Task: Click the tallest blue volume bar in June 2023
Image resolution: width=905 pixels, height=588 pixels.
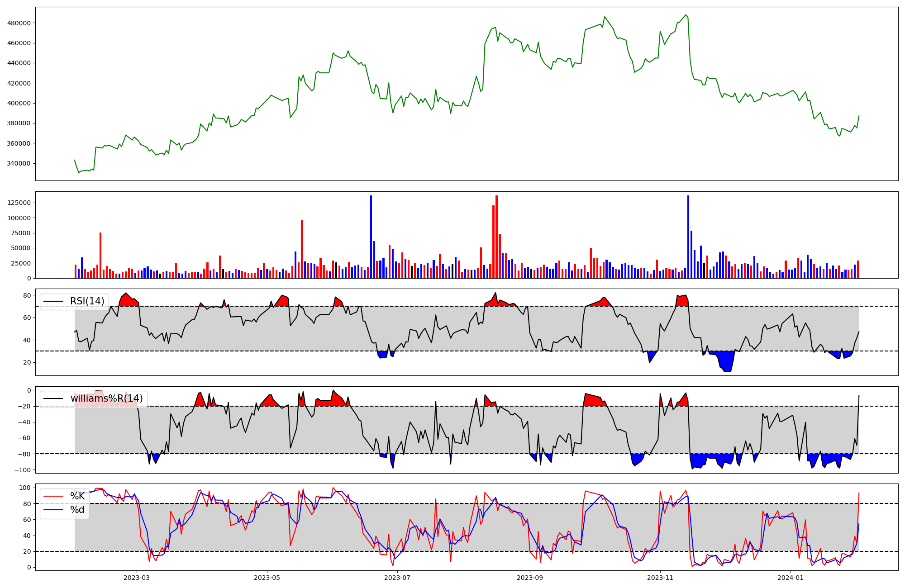Action: (371, 237)
